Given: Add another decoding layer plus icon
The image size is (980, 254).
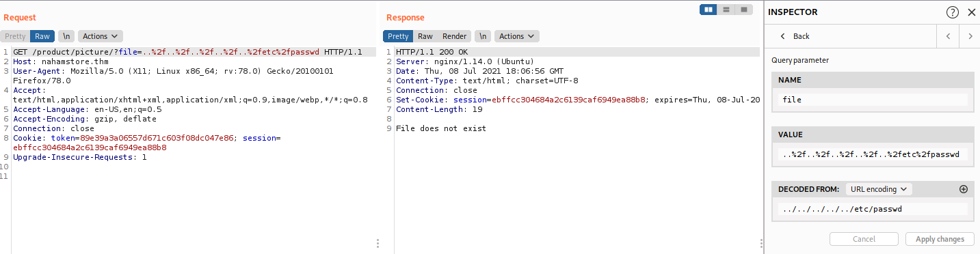Looking at the screenshot, I should point(964,189).
